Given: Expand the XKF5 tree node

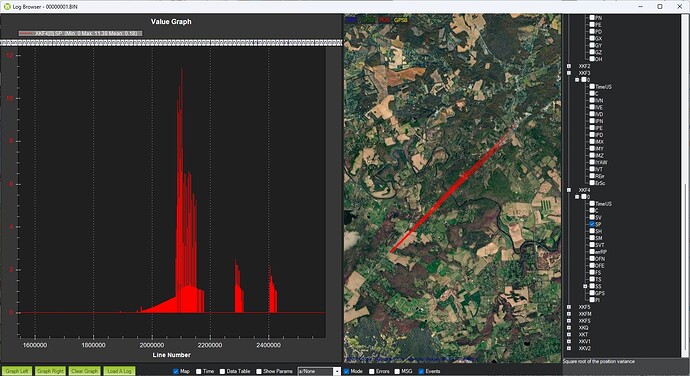Looking at the screenshot, I should (x=569, y=307).
